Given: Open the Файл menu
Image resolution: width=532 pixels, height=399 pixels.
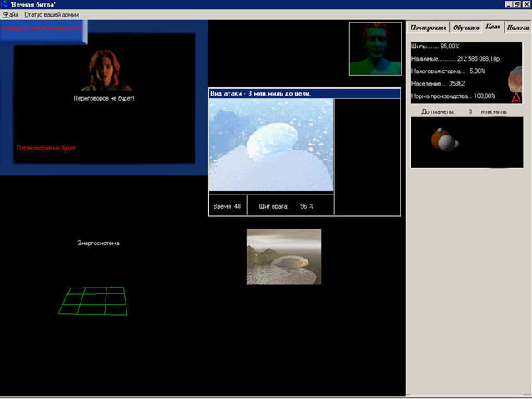Looking at the screenshot, I should point(11,15).
